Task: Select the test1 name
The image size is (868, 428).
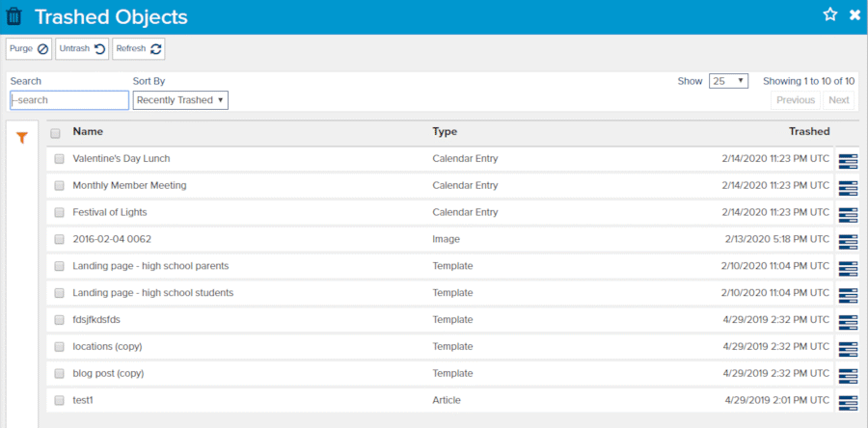Action: (x=83, y=401)
